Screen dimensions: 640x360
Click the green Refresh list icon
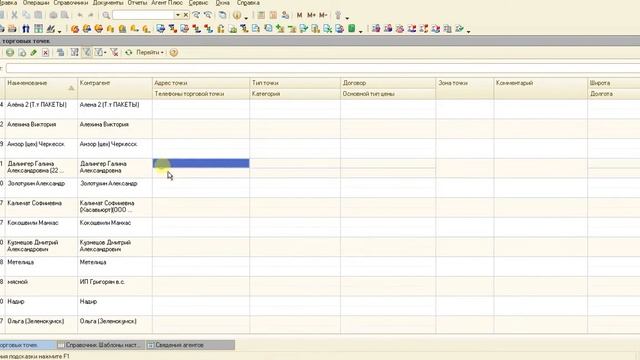coord(129,53)
